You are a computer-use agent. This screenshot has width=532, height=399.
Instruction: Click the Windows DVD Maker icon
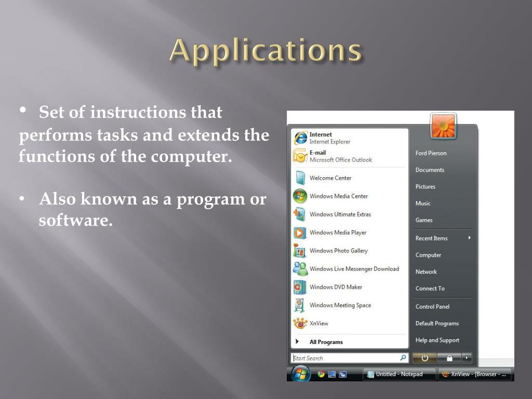point(300,287)
